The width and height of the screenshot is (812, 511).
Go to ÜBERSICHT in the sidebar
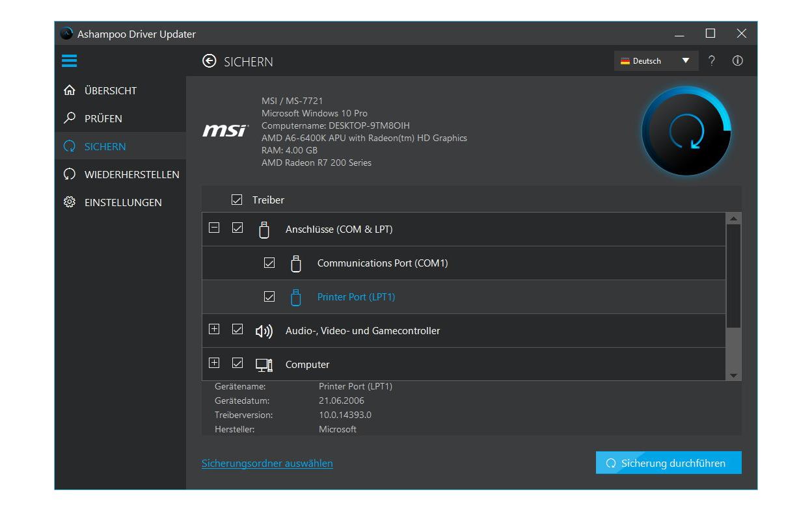(110, 91)
